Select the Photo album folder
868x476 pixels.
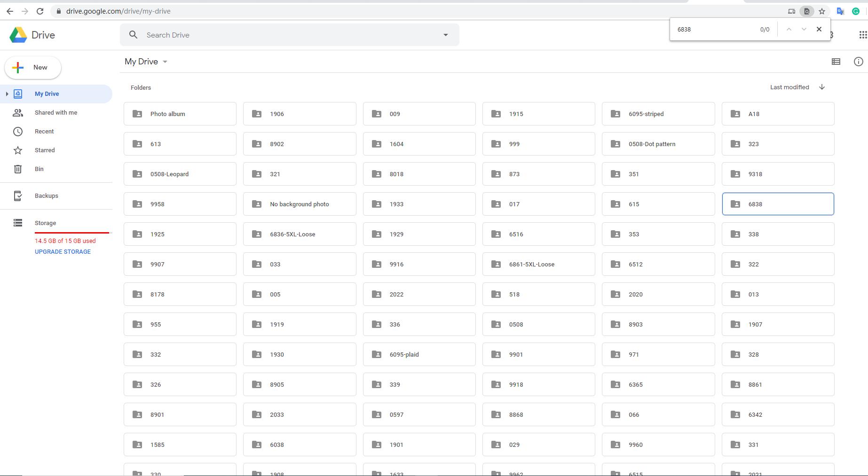click(180, 114)
